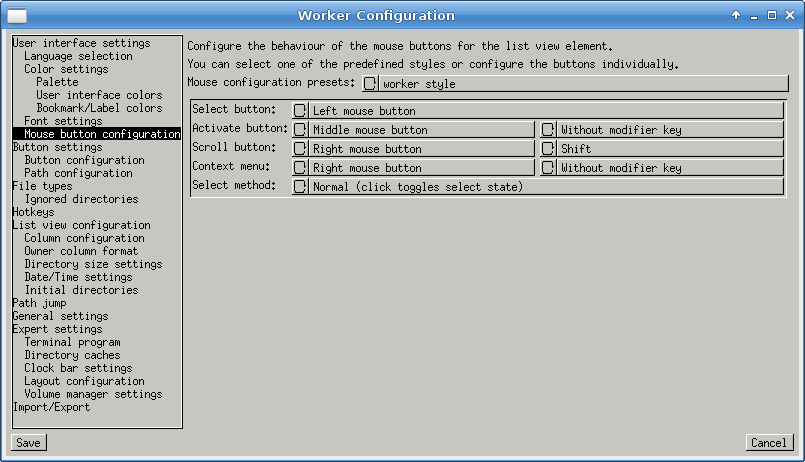Click the Cancel button

[768, 443]
